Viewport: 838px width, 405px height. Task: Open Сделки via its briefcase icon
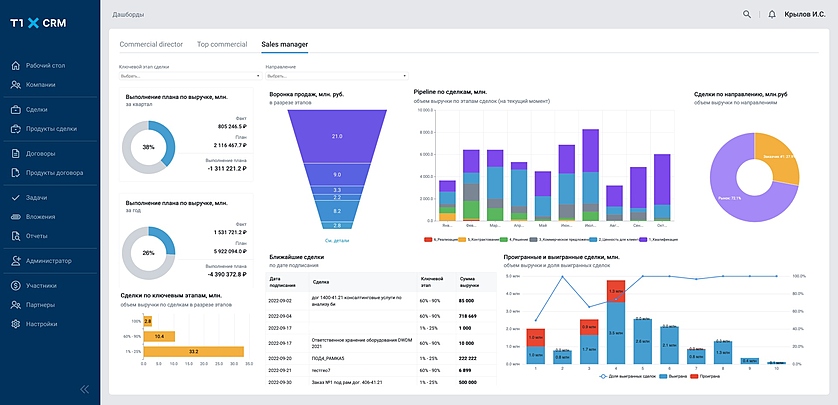16,110
